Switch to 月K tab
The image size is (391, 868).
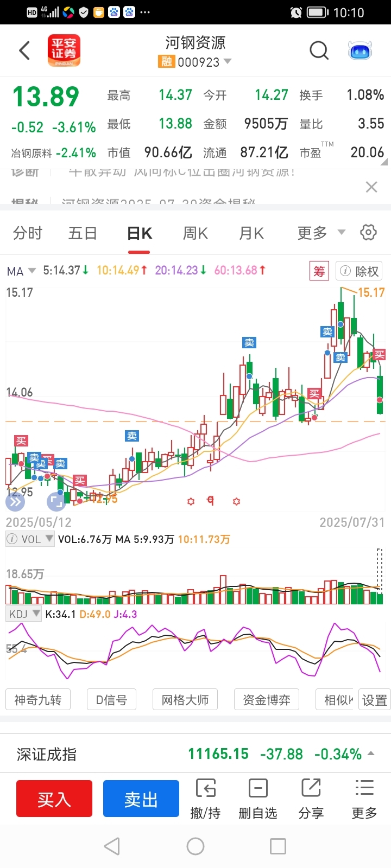coord(251,233)
